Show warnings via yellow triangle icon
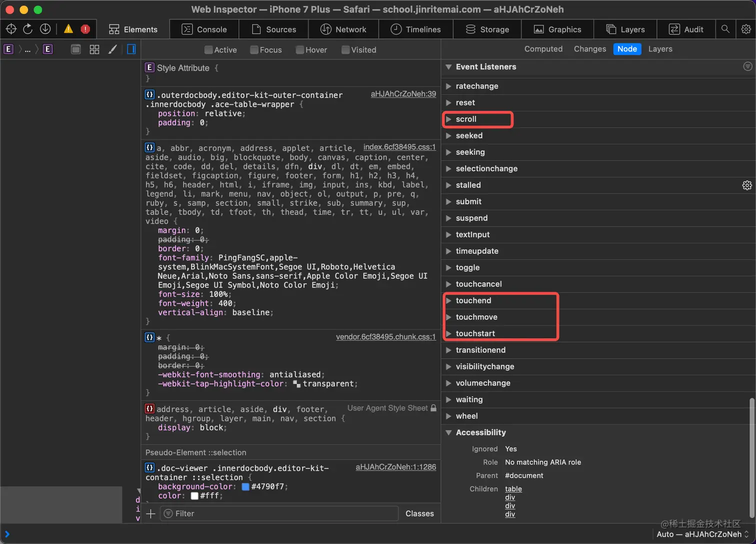This screenshot has width=756, height=544. tap(68, 29)
